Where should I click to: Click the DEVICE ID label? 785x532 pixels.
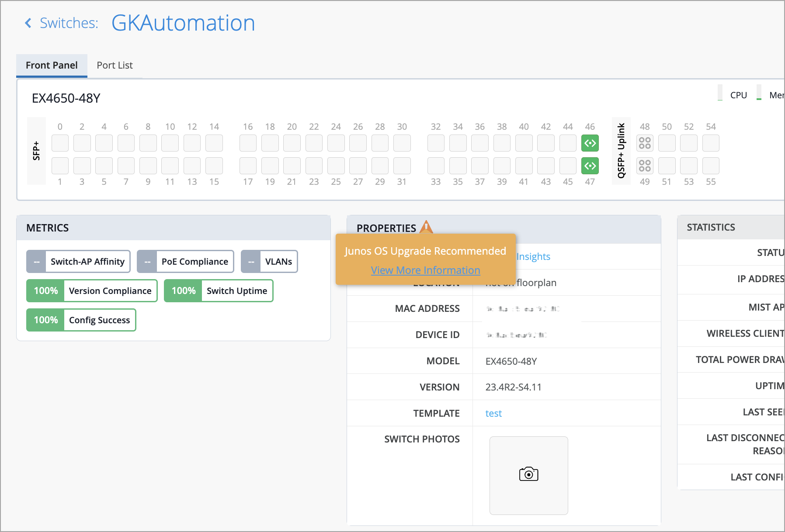tap(438, 335)
